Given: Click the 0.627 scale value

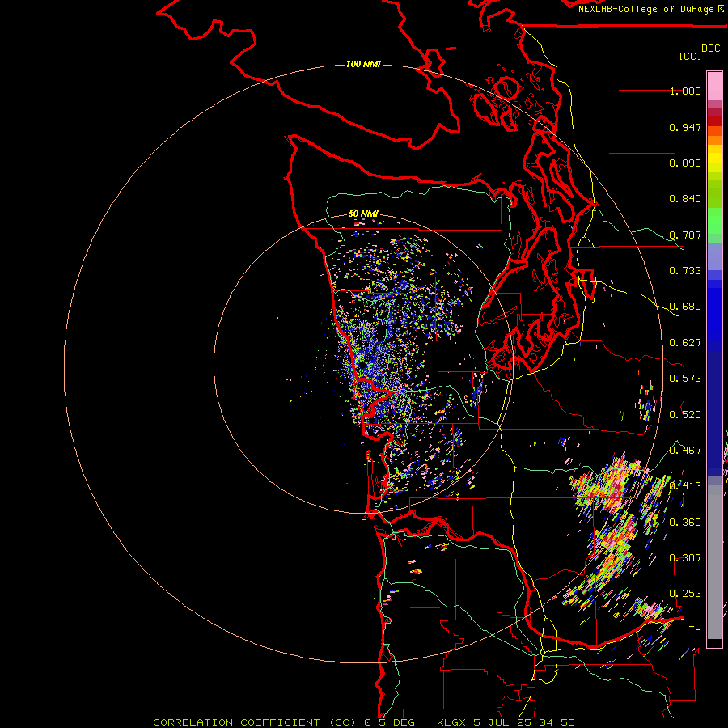Looking at the screenshot, I should click(685, 343).
